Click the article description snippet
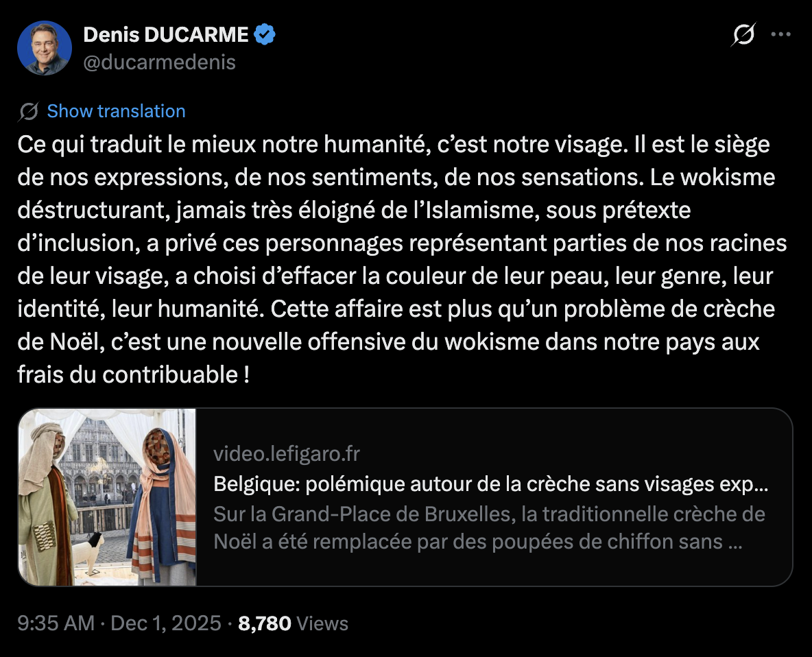This screenshot has width=812, height=657. pos(480,527)
